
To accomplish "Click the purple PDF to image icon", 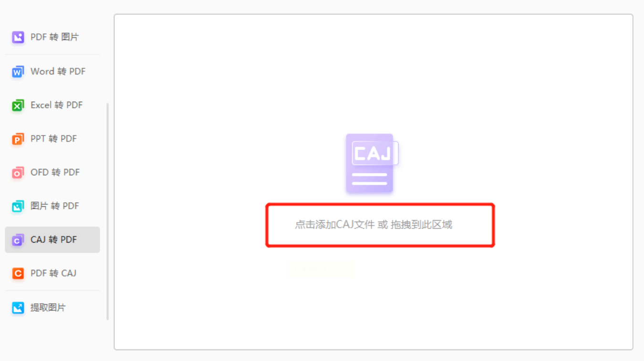I will (x=18, y=37).
